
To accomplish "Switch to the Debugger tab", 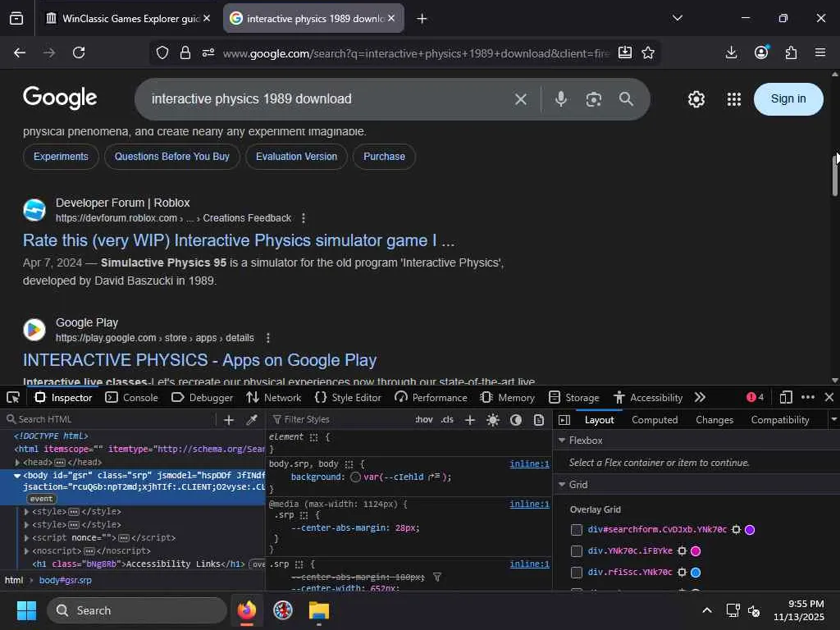I will pos(203,398).
